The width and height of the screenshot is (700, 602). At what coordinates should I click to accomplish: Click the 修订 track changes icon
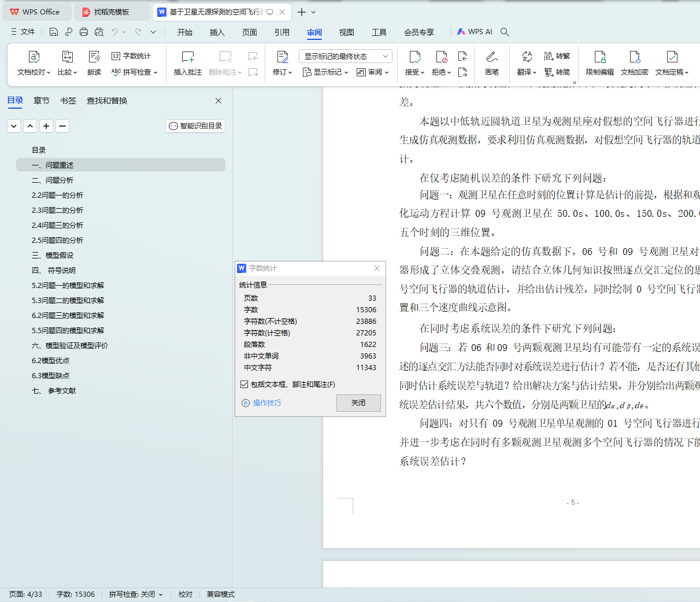[282, 57]
